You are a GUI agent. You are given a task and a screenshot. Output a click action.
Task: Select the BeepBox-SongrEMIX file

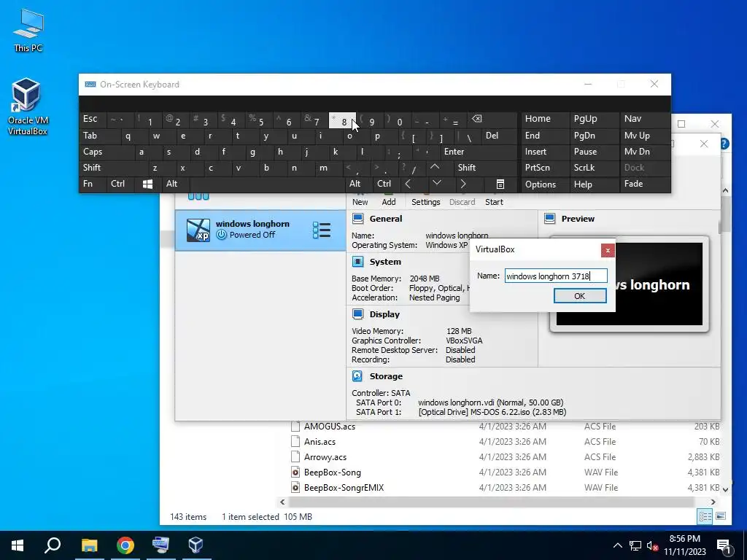tap(344, 487)
